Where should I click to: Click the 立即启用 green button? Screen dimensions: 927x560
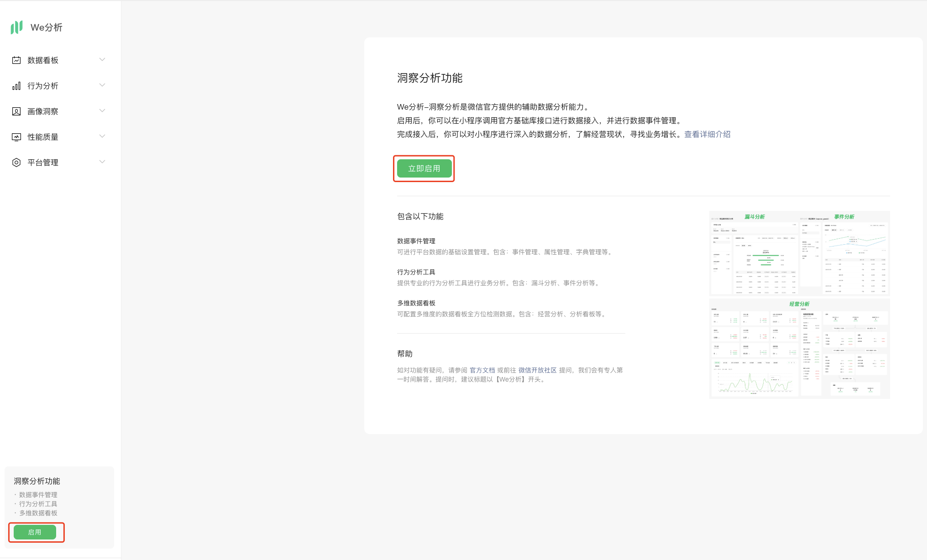(x=424, y=168)
